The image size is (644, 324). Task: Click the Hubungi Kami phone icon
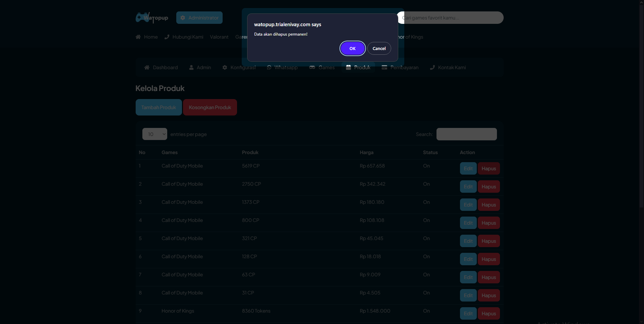[x=167, y=37]
